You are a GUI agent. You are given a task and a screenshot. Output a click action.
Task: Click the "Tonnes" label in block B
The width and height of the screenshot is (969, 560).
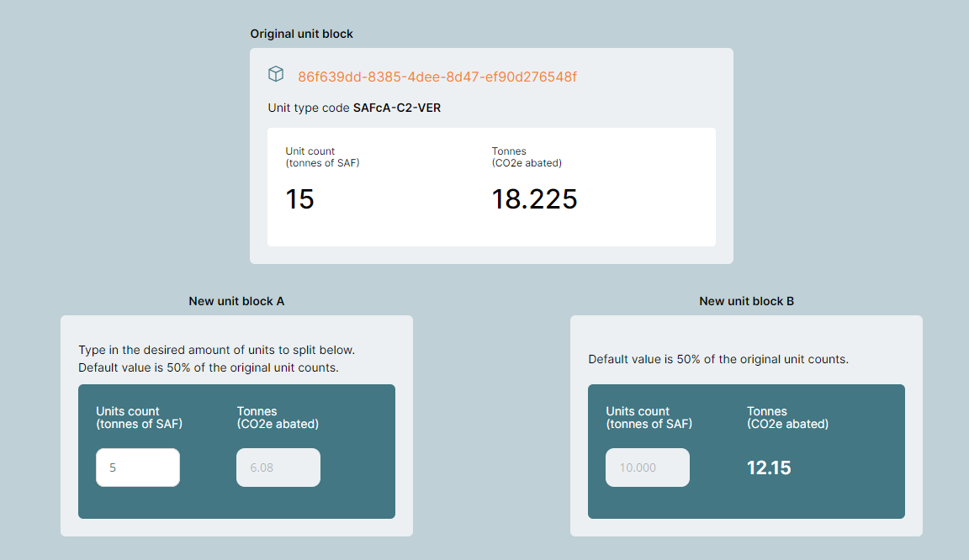coord(767,411)
